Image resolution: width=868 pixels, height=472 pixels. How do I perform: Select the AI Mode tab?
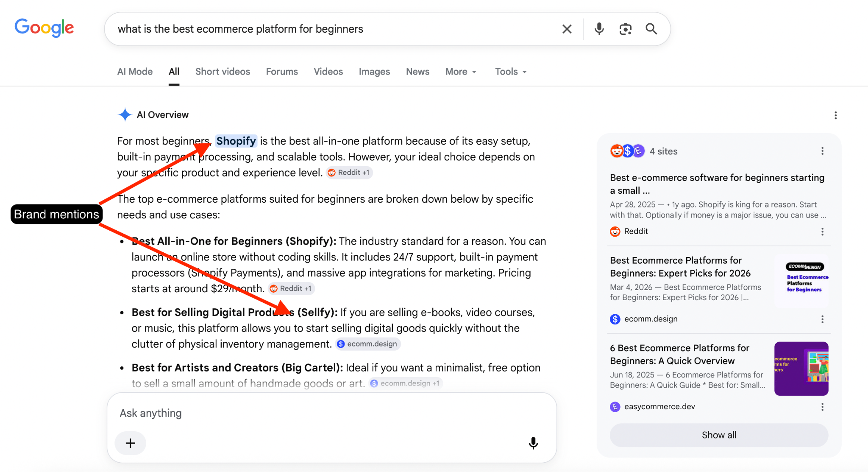pyautogui.click(x=135, y=72)
